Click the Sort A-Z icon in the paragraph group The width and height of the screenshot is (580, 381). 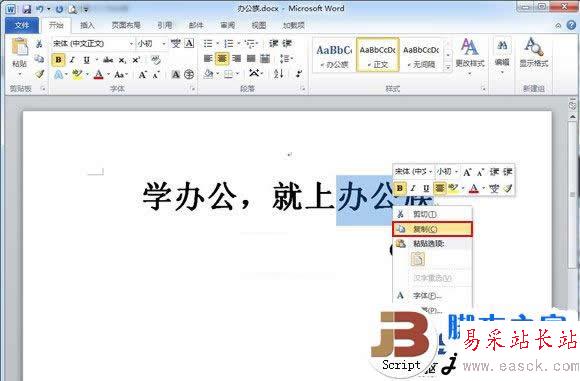pos(279,73)
